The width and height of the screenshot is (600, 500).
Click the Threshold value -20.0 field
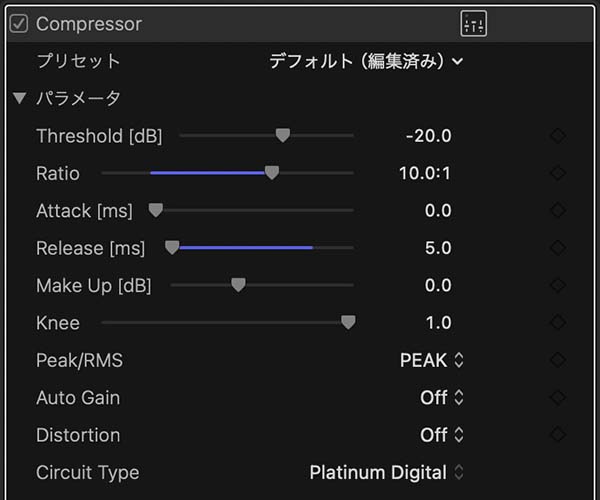pyautogui.click(x=429, y=136)
